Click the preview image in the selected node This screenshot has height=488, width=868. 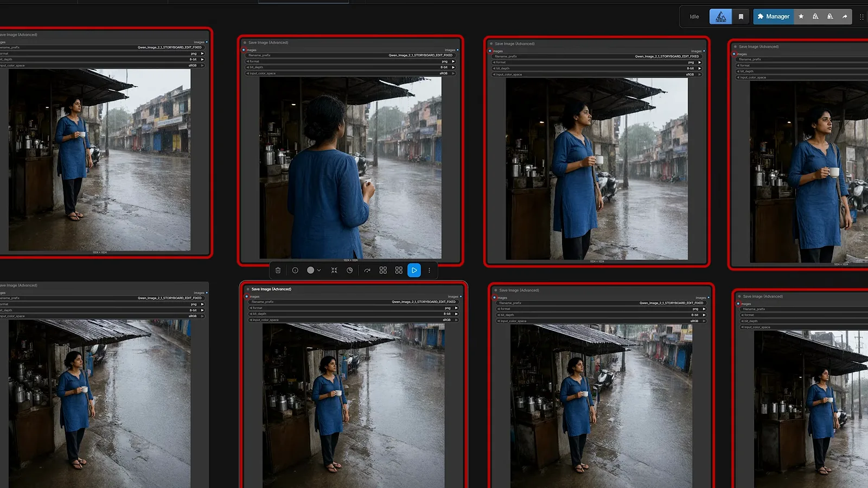coord(354,406)
